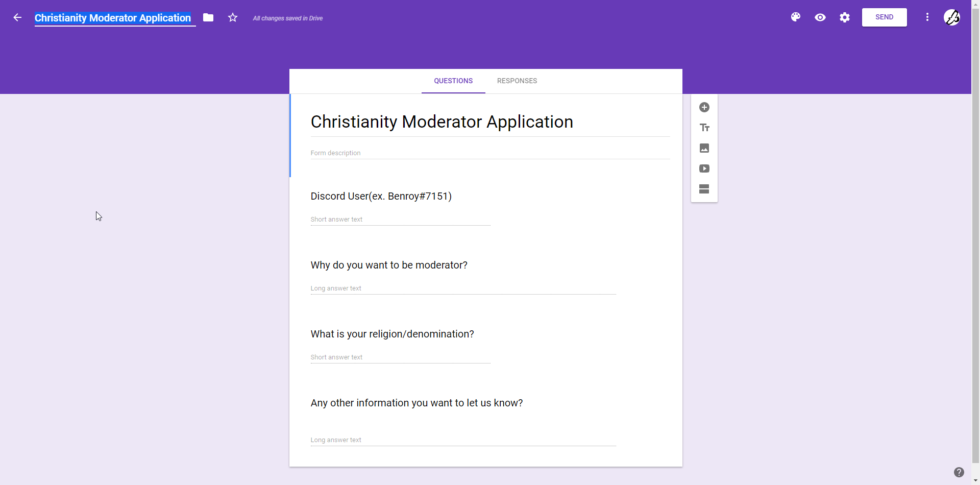Viewport: 980px width, 485px height.
Task: Open the color palette customization
Action: tap(796, 17)
